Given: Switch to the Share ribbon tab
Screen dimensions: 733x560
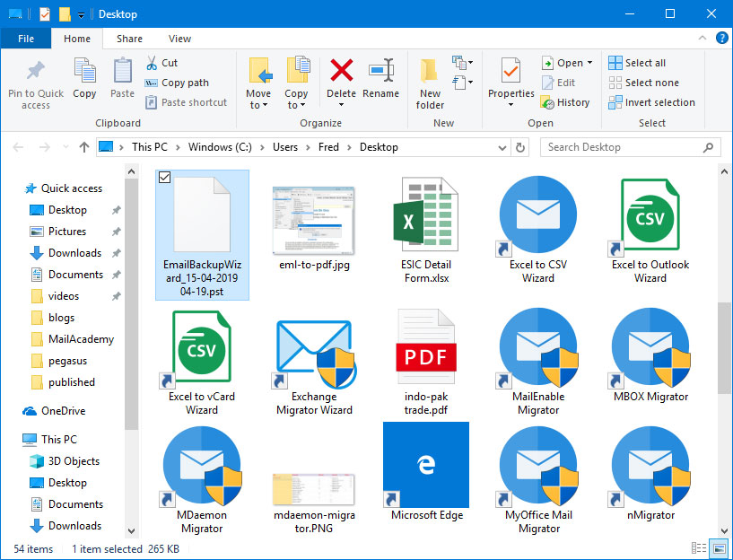Looking at the screenshot, I should (x=129, y=39).
